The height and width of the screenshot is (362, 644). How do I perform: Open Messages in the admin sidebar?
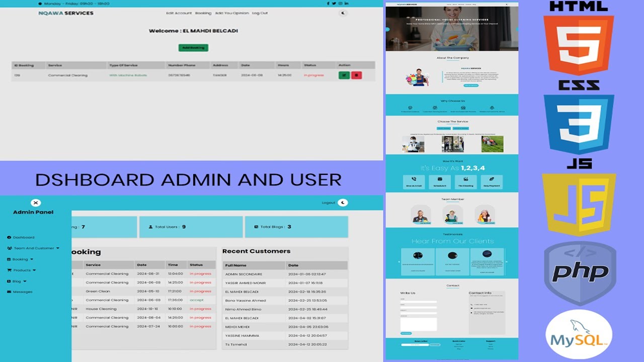[x=20, y=292]
